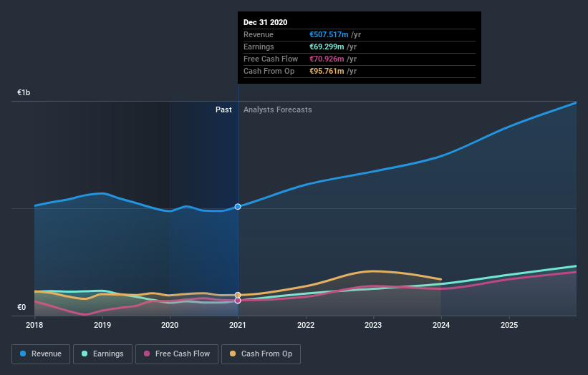588x375 pixels.
Task: Click the €0 y-axis label
Action: 21,307
